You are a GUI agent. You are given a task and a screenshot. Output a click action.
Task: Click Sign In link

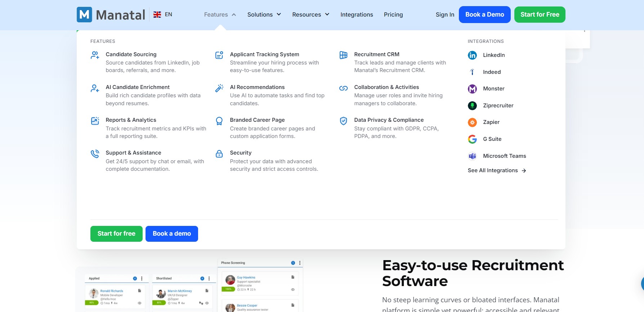[x=445, y=14]
